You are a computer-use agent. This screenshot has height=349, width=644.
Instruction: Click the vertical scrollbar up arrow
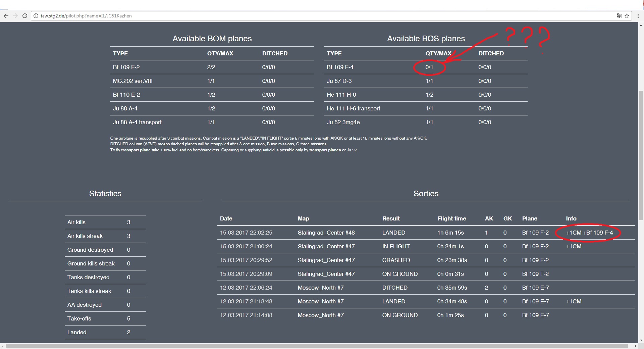click(x=641, y=25)
